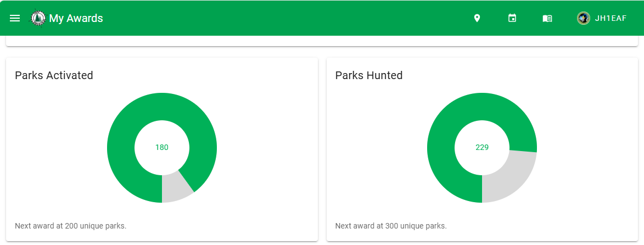This screenshot has height=245, width=644.
Task: Open the calendar icon in header
Action: [x=512, y=18]
